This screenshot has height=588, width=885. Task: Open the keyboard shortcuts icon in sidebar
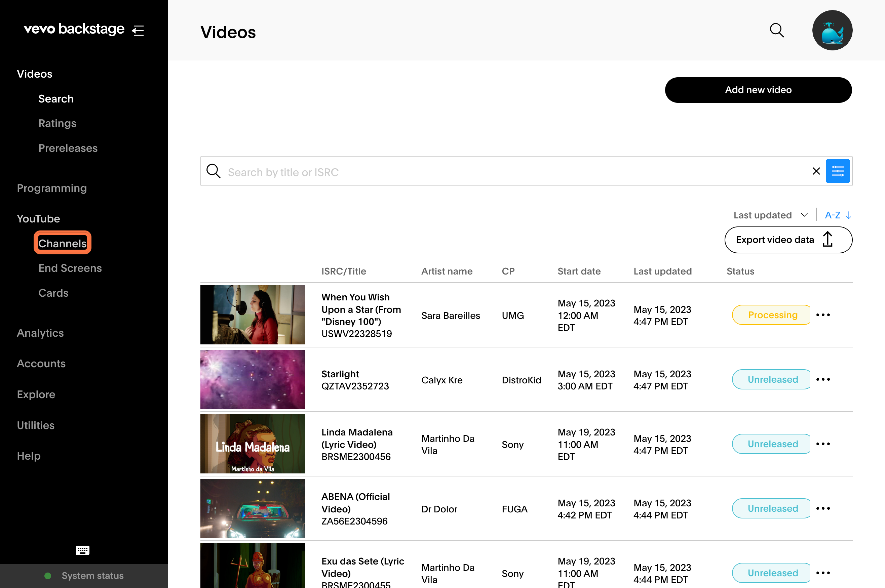click(x=82, y=550)
